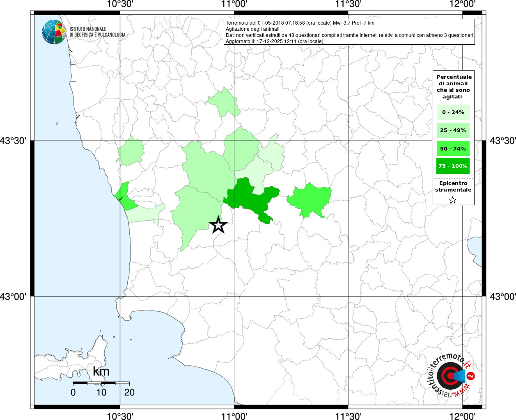516x420 pixels.
Task: Select the 0 - 24% legend swatch
Action: click(453, 112)
